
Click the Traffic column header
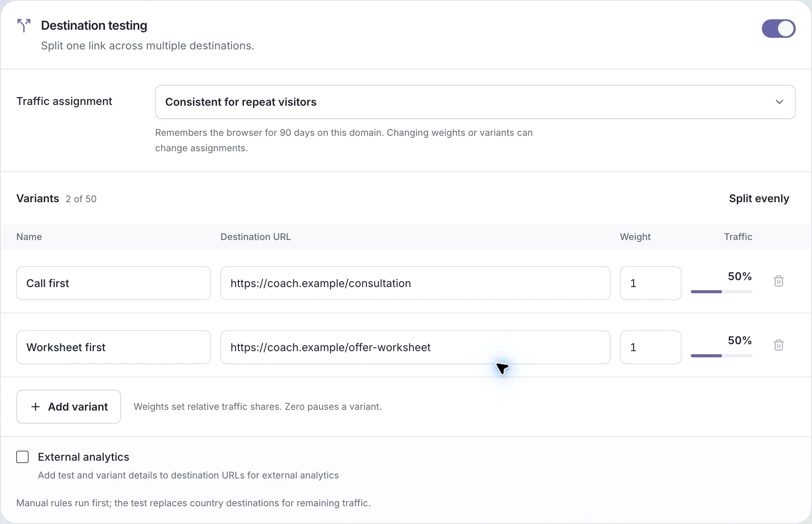coord(738,237)
